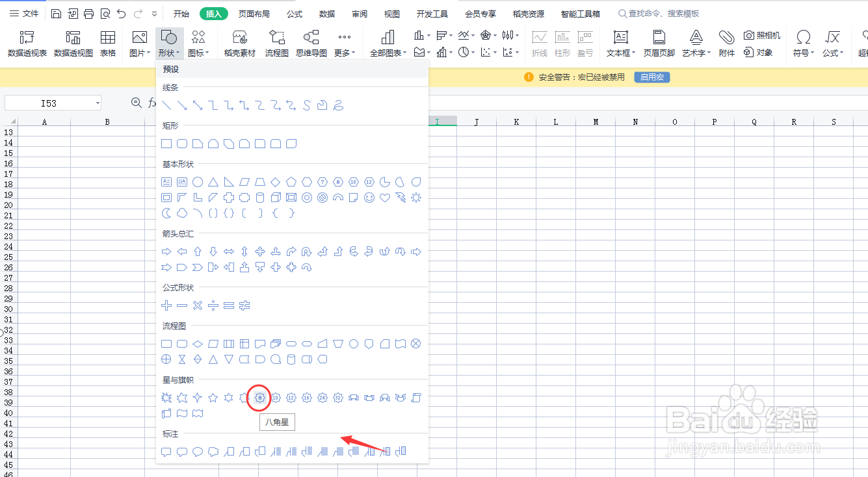
Task: Open the 更多 more dropdown
Action: [345, 53]
